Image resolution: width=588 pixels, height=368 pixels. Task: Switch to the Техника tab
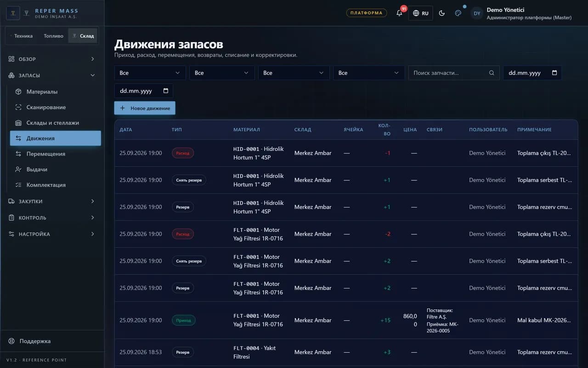point(21,36)
